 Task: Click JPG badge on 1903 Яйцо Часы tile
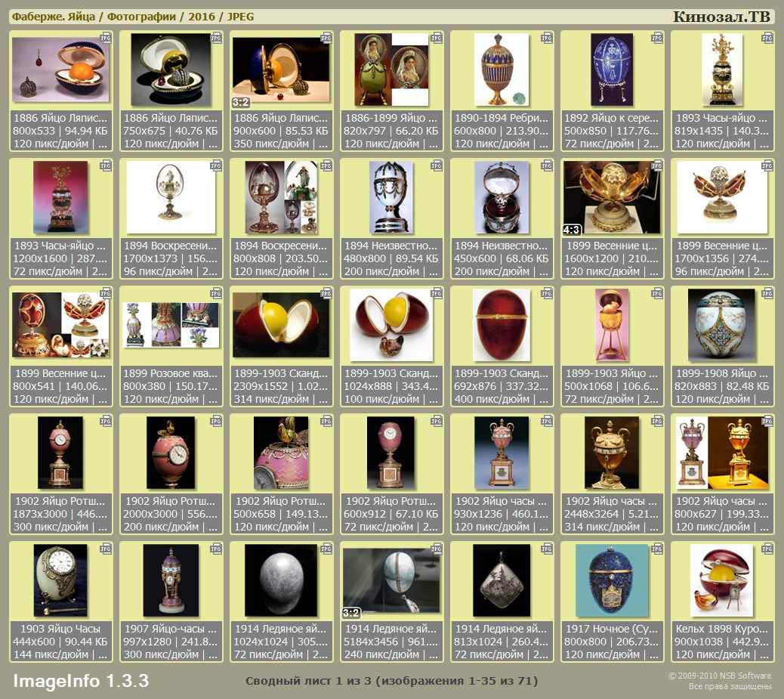104,549
